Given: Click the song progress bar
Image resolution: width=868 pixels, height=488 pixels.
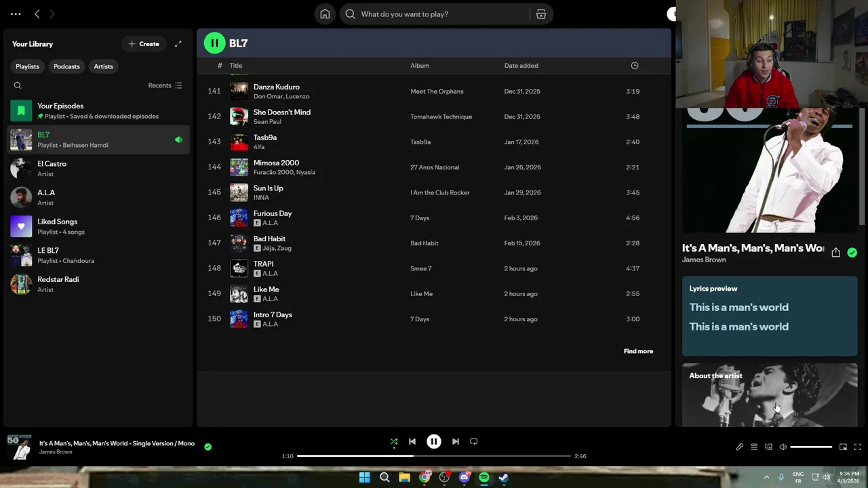Looking at the screenshot, I should pos(434,456).
